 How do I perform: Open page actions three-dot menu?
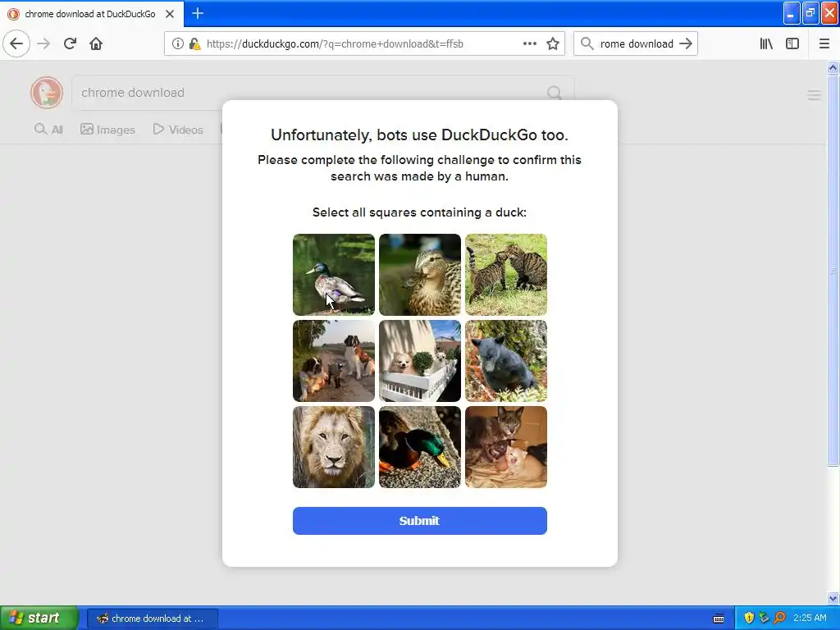[530, 43]
